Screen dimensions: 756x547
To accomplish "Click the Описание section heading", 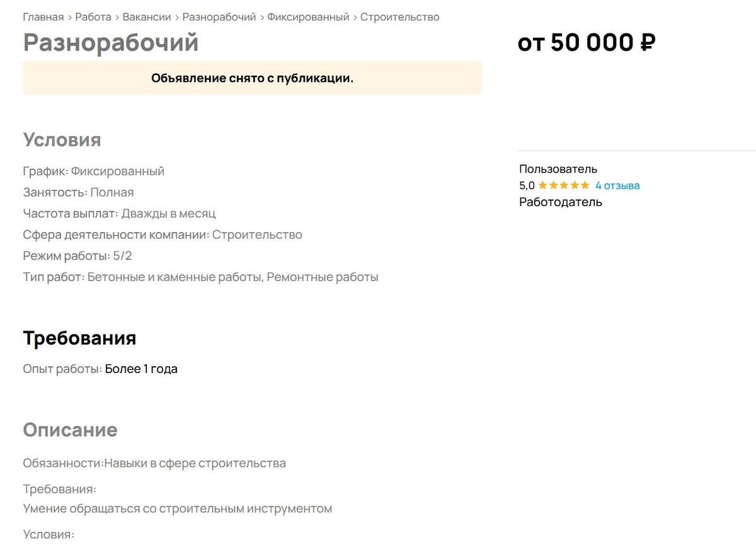I will (x=70, y=430).
